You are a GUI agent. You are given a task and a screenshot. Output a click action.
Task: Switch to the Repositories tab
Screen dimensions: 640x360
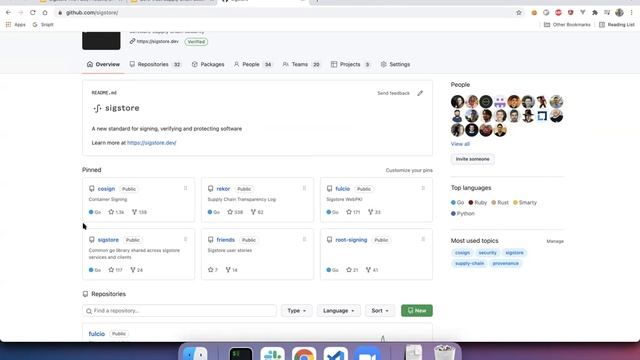[155, 64]
